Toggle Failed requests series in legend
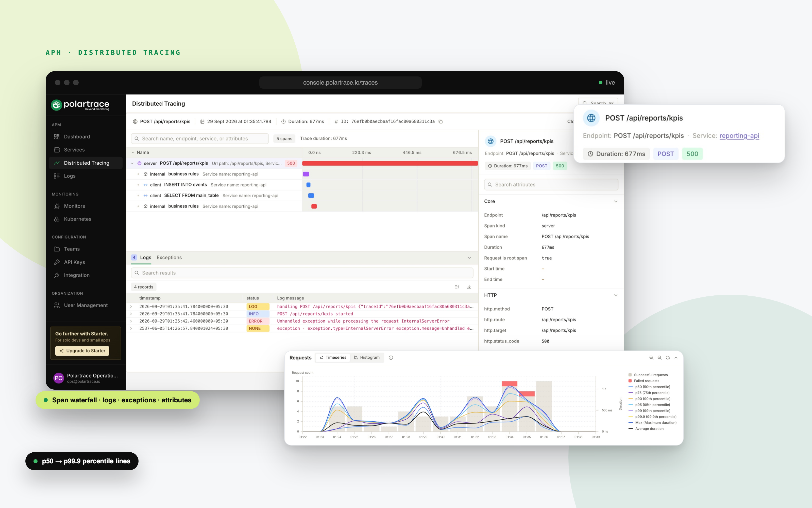 pyautogui.click(x=644, y=381)
